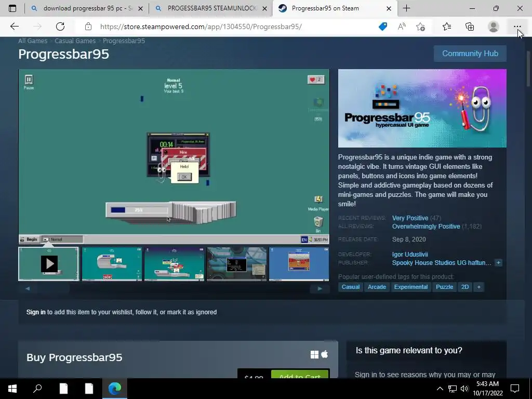Open Edge Settings and more menu

[517, 26]
